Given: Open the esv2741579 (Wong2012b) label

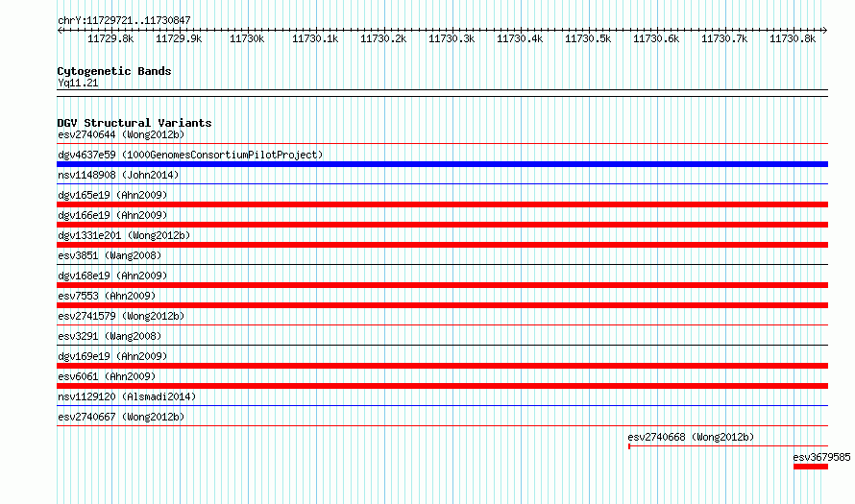Looking at the screenshot, I should [121, 316].
